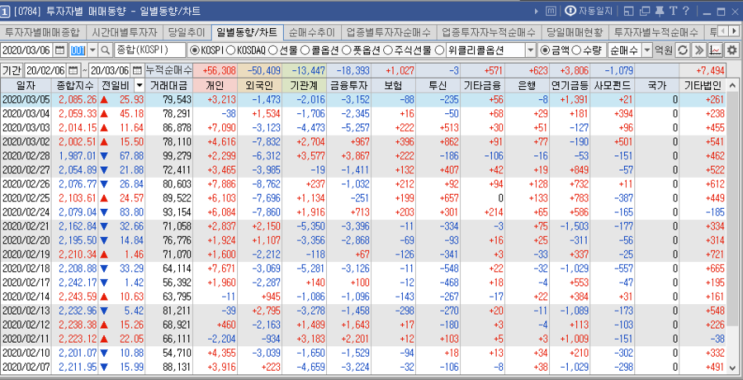Image resolution: width=743 pixels, height=380 pixels.
Task: Expand the 위클리콜옵션 dropdown arrow
Action: tap(531, 50)
